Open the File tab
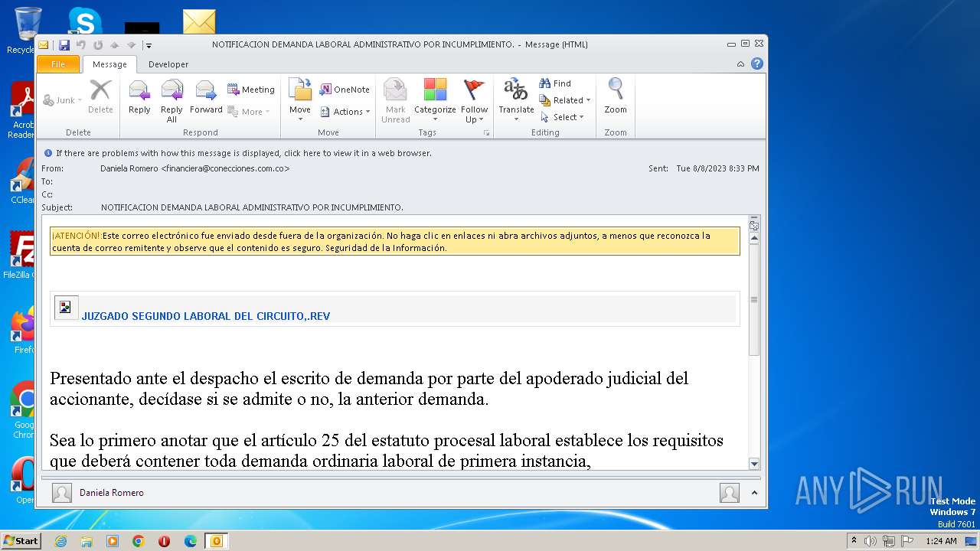Image resolution: width=980 pixels, height=551 pixels. pos(58,64)
